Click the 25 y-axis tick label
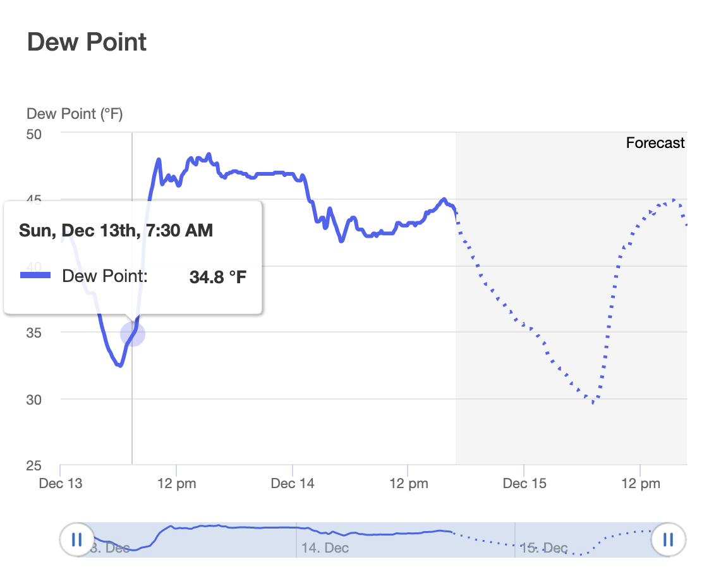The width and height of the screenshot is (709, 588). [34, 466]
